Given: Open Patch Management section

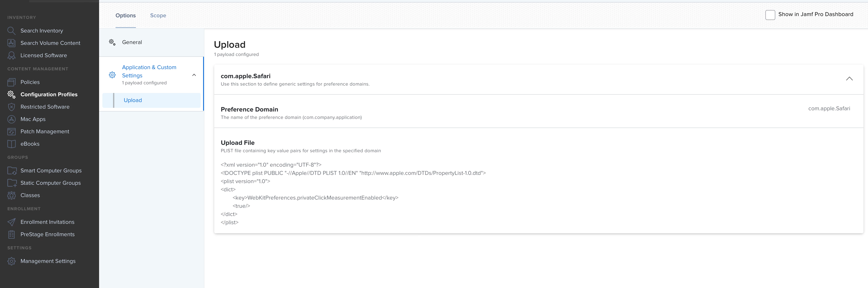Looking at the screenshot, I should click(45, 131).
